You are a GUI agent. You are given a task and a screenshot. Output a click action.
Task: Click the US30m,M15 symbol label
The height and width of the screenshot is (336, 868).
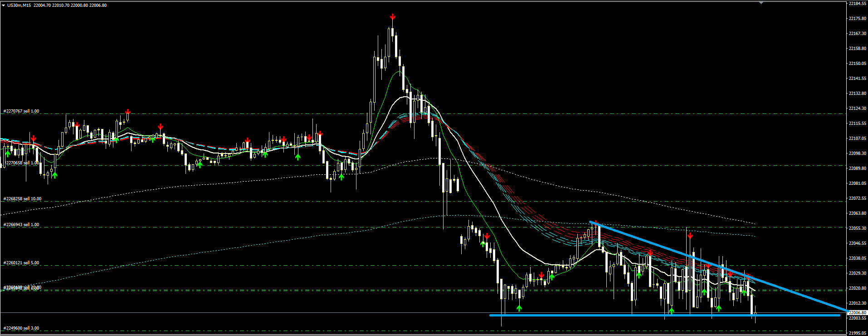[19, 5]
